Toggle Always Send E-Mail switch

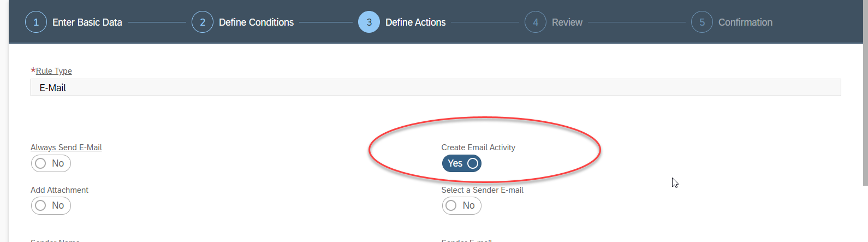tap(51, 163)
